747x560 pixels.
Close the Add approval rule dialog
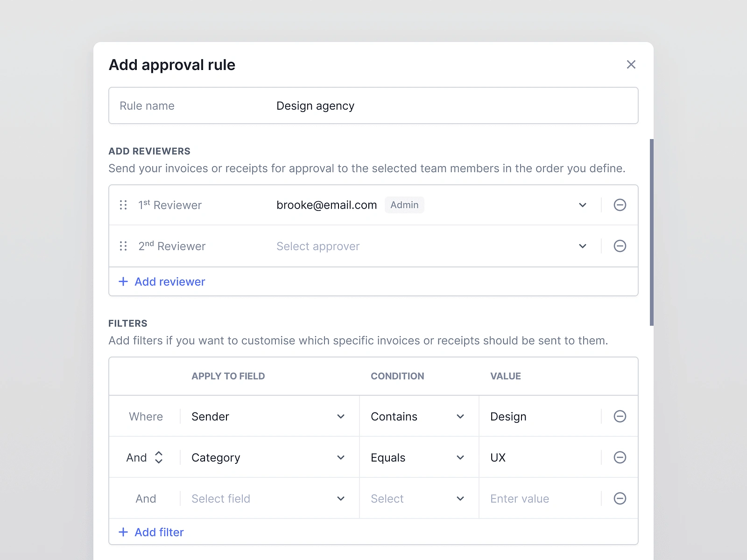[631, 64]
